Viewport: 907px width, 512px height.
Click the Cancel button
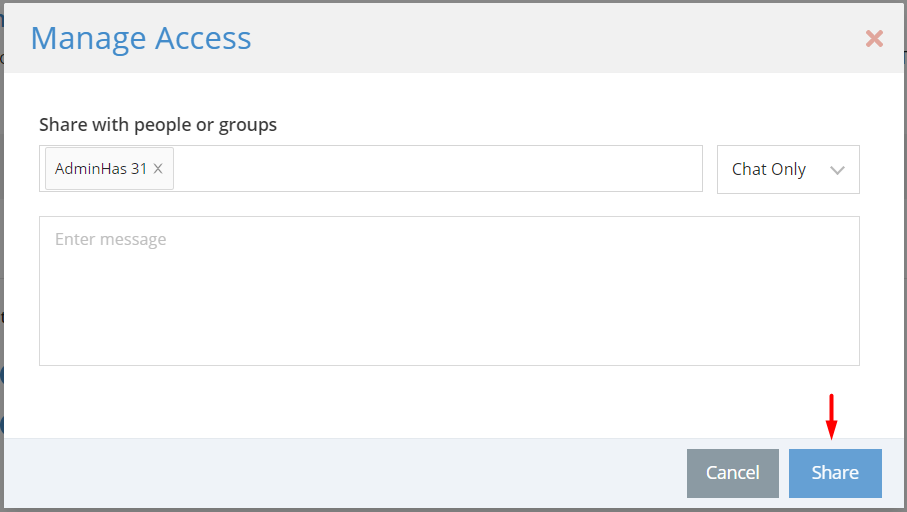point(732,473)
